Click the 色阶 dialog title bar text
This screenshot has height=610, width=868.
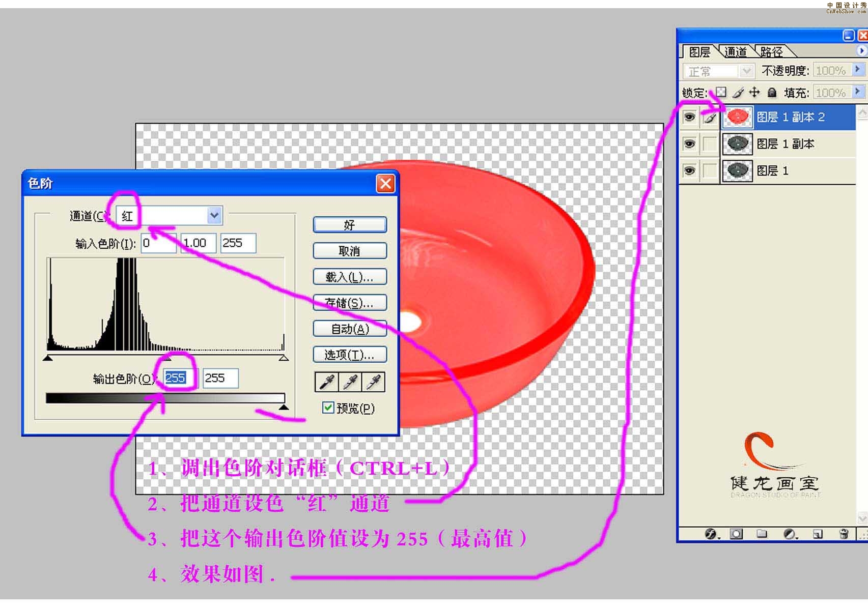click(40, 184)
